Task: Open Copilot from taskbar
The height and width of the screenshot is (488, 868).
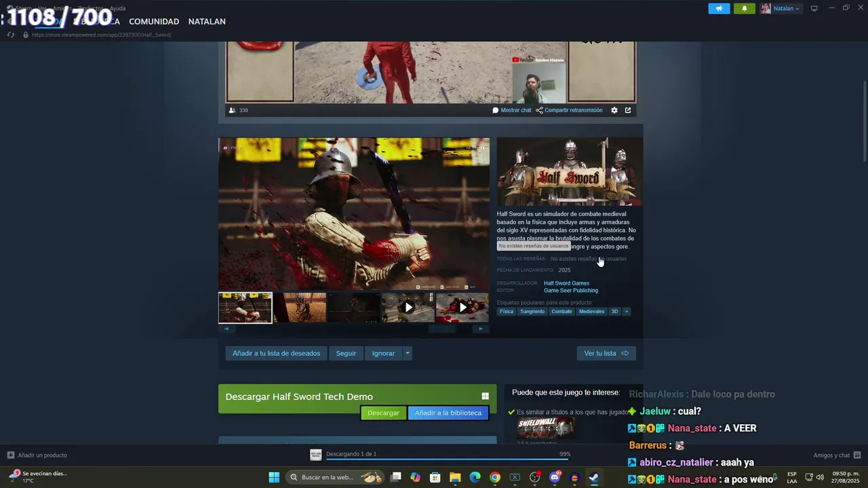Action: (x=415, y=477)
